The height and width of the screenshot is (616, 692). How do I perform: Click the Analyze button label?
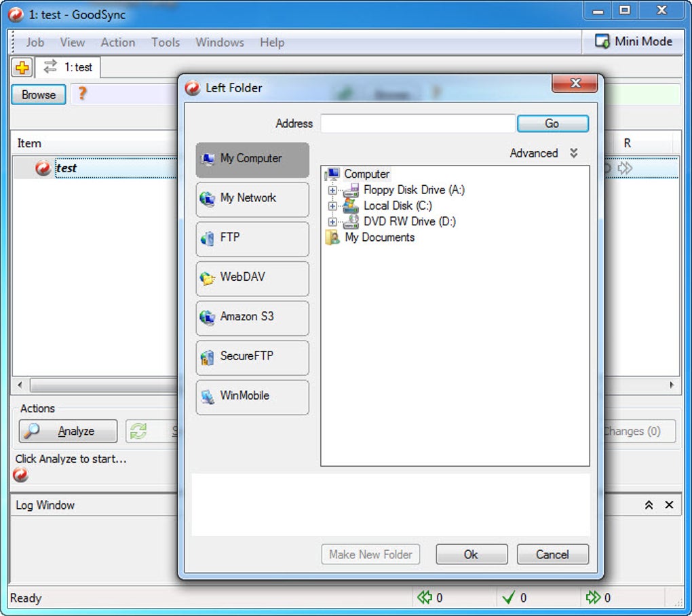click(76, 431)
